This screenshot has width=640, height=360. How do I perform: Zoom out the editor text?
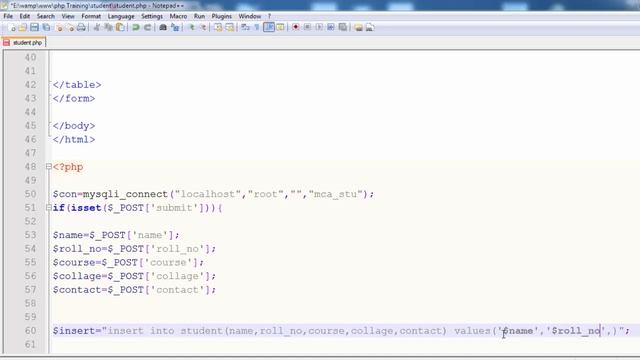pyautogui.click(x=203, y=27)
